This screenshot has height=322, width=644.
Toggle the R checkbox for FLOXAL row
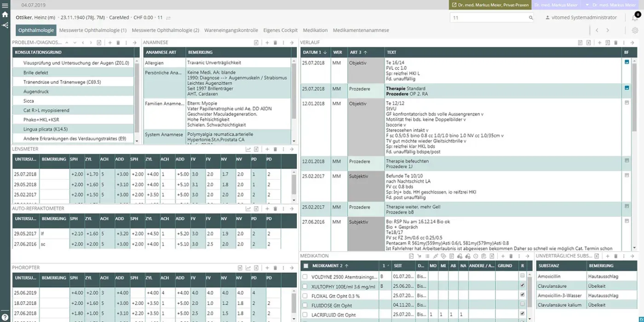point(522,295)
